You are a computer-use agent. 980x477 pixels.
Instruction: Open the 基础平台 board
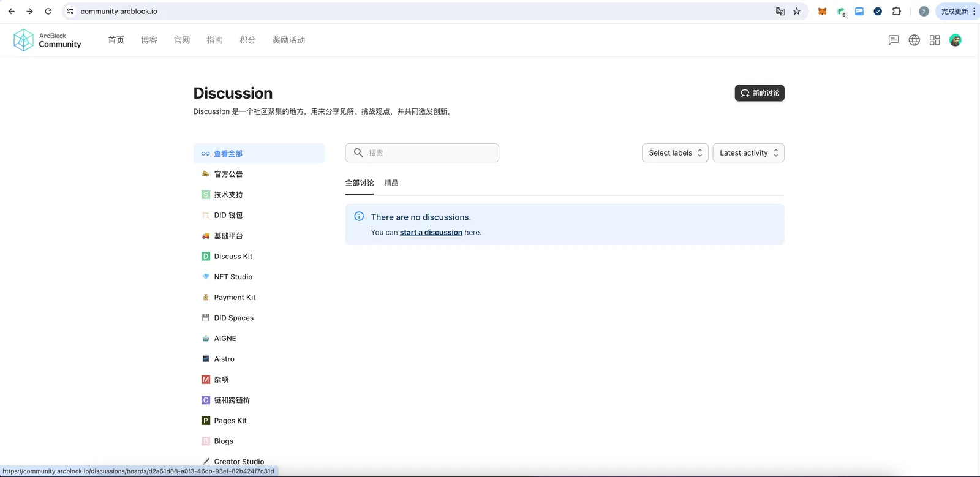(259, 236)
